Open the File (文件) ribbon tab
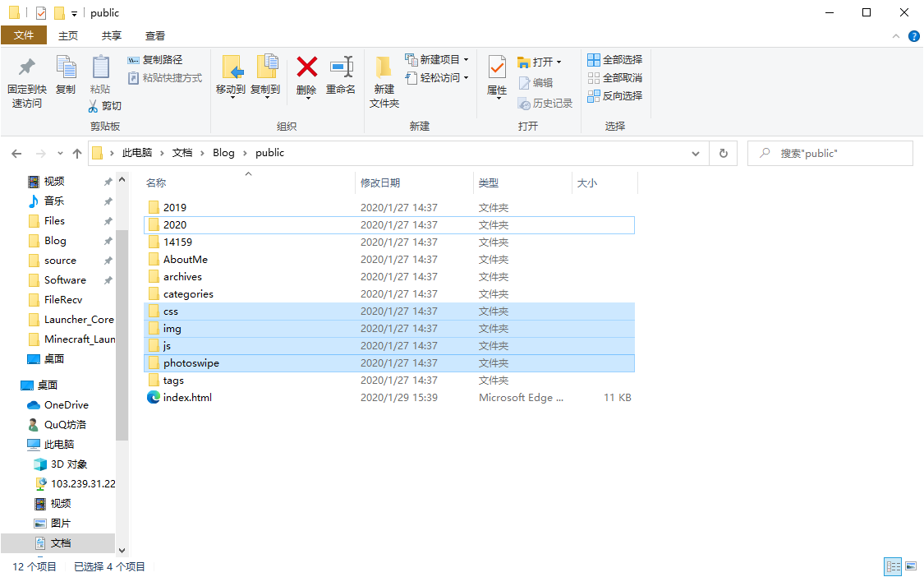924x577 pixels. click(x=24, y=35)
